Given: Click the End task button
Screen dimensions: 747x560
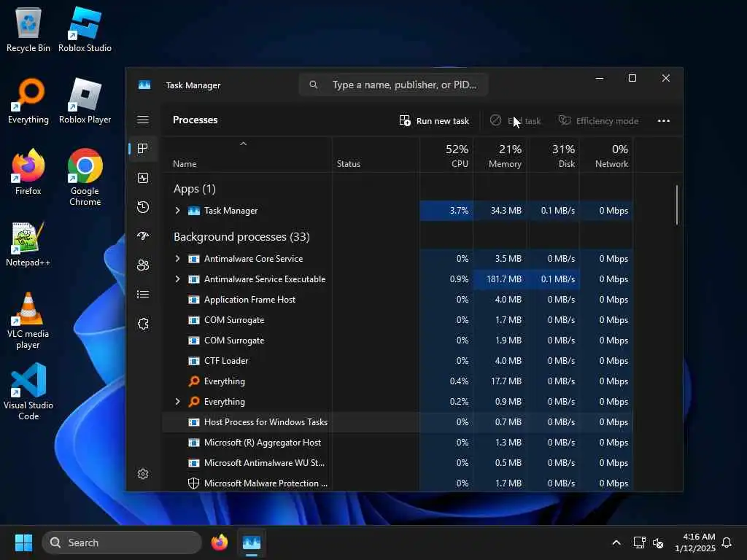Looking at the screenshot, I should (515, 121).
